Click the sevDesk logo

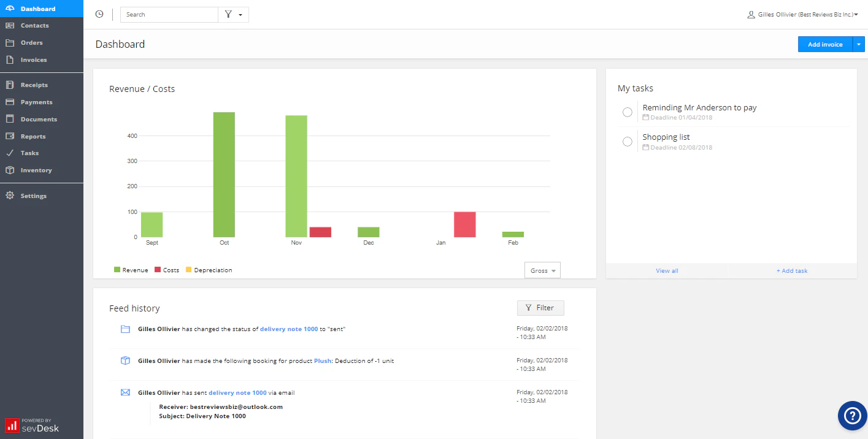(x=32, y=425)
